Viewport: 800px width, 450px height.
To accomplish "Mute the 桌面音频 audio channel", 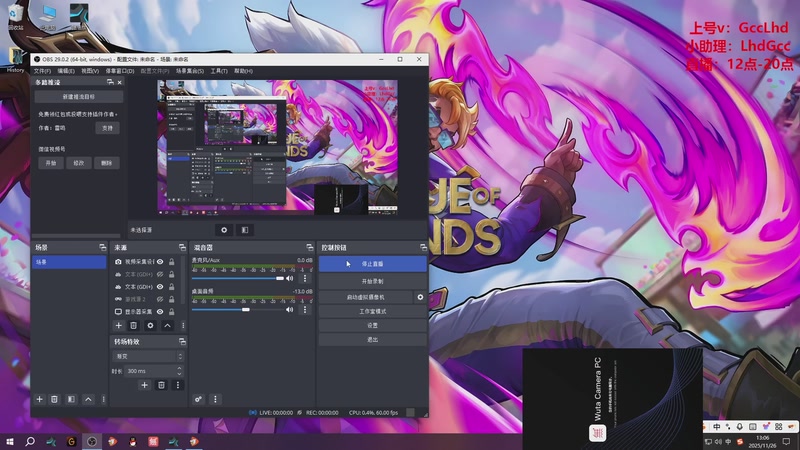I will coord(290,309).
